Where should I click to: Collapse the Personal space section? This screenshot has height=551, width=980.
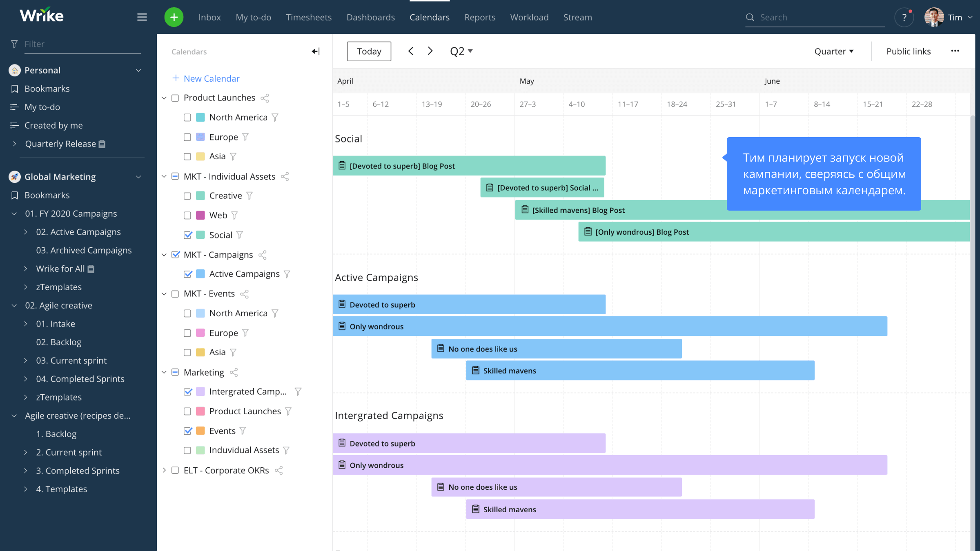[138, 70]
